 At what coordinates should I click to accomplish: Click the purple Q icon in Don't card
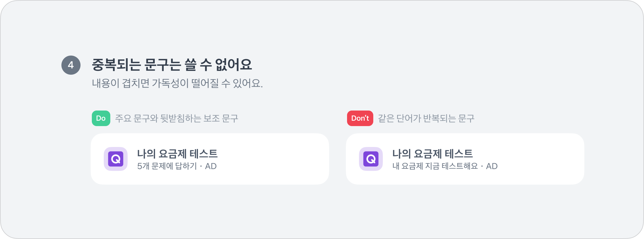click(x=371, y=159)
